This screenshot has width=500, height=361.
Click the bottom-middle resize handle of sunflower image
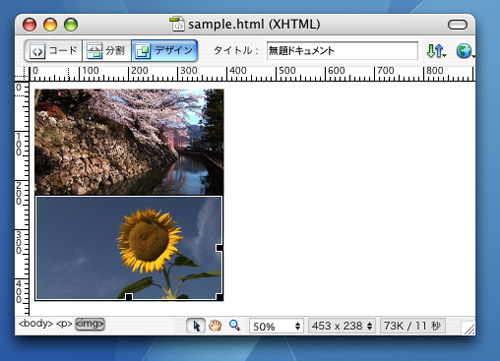(129, 297)
